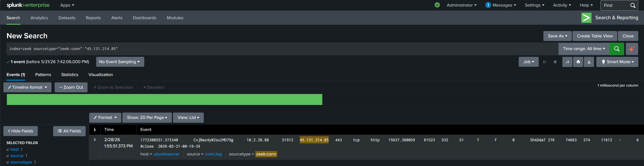
Task: Open the Save As dropdown
Action: pos(557,36)
